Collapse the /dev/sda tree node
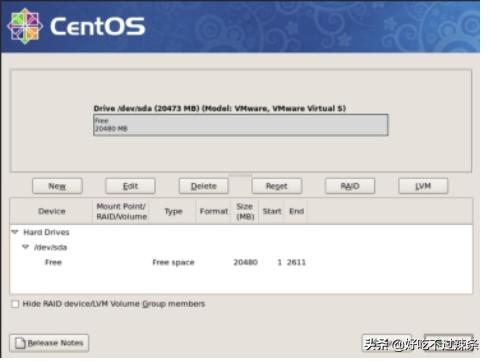489x361 pixels. click(26, 247)
